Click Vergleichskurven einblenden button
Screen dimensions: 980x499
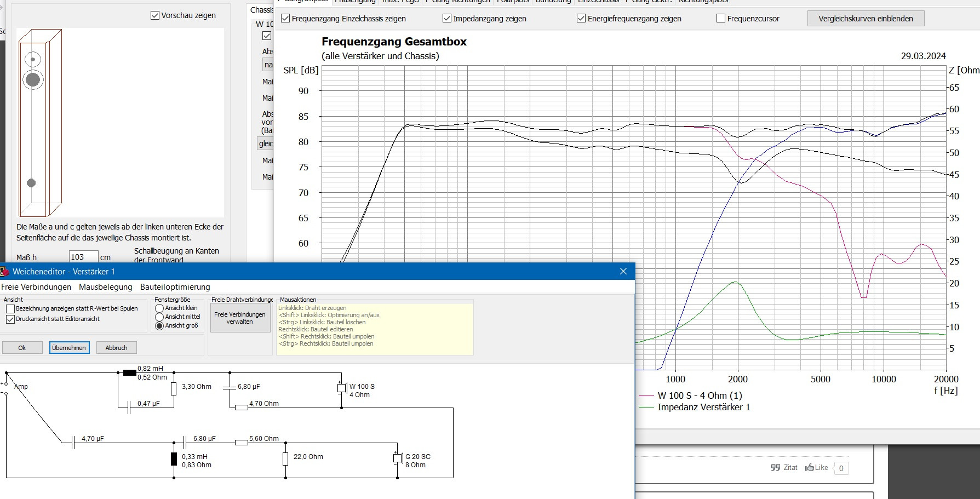tap(866, 19)
